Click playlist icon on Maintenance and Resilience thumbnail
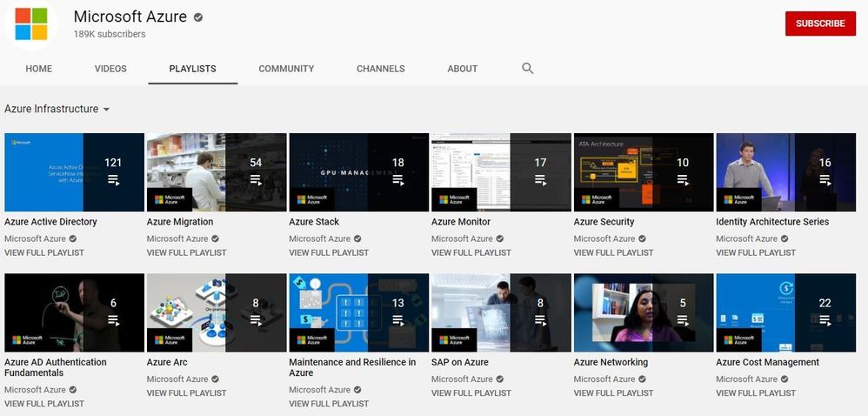The image size is (868, 416). pyautogui.click(x=398, y=321)
